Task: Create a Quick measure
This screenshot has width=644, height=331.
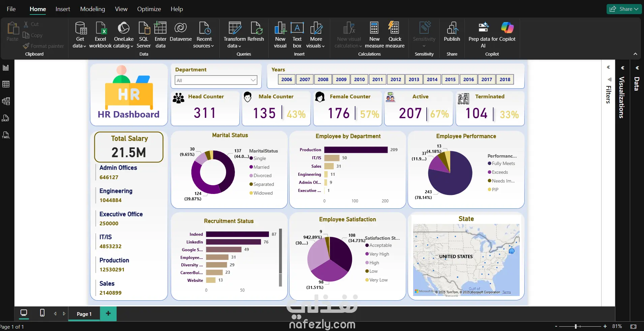Action: click(395, 35)
